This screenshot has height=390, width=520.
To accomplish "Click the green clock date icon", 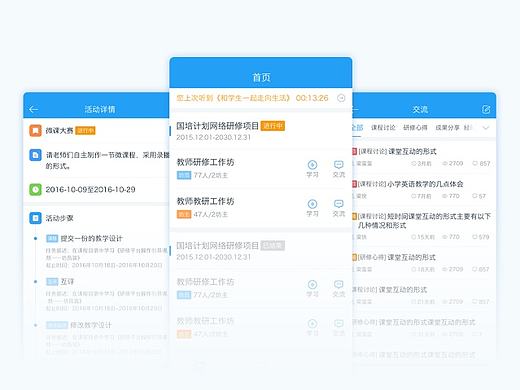I will [35, 189].
